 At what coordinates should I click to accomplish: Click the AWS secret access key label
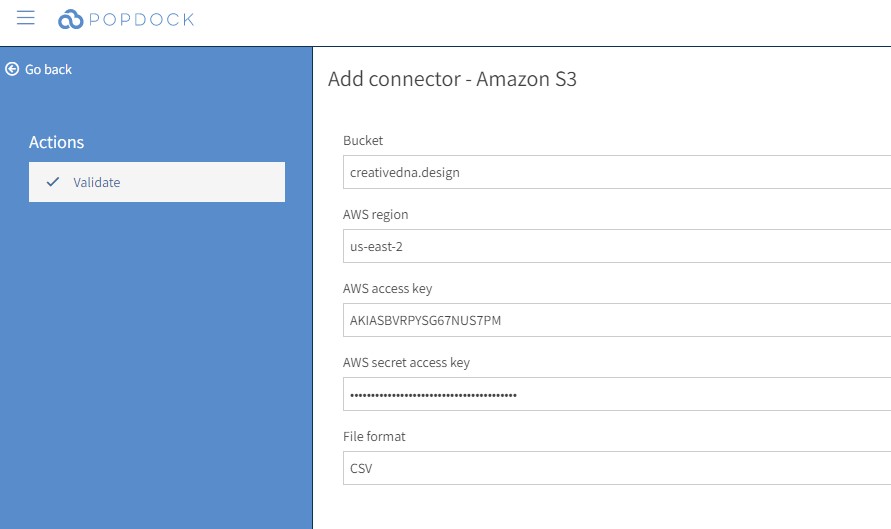click(x=406, y=363)
